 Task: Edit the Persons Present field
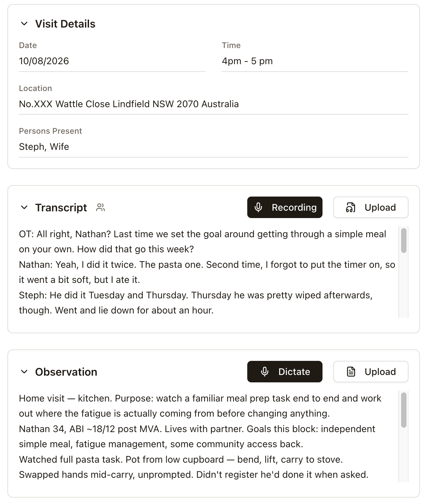pyautogui.click(x=214, y=147)
